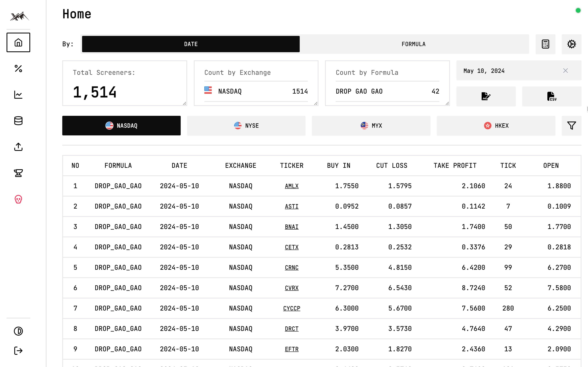588x367 pixels.
Task: Expand the Count by Exchange panel
Action: click(316, 103)
